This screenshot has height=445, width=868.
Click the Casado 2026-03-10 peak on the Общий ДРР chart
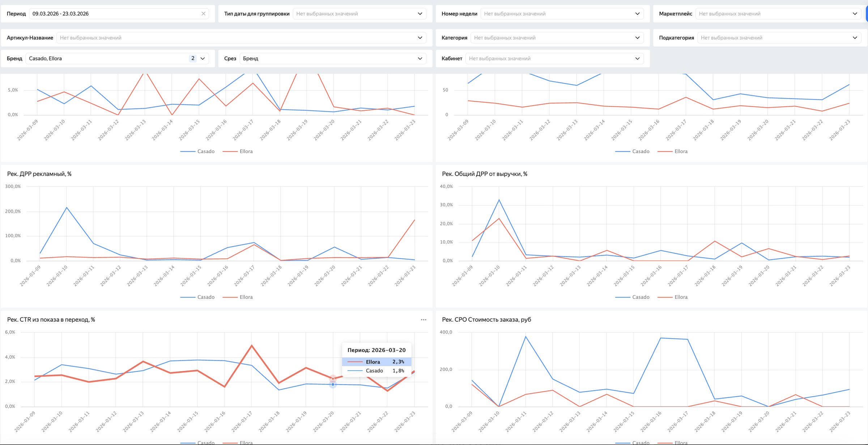pos(499,200)
